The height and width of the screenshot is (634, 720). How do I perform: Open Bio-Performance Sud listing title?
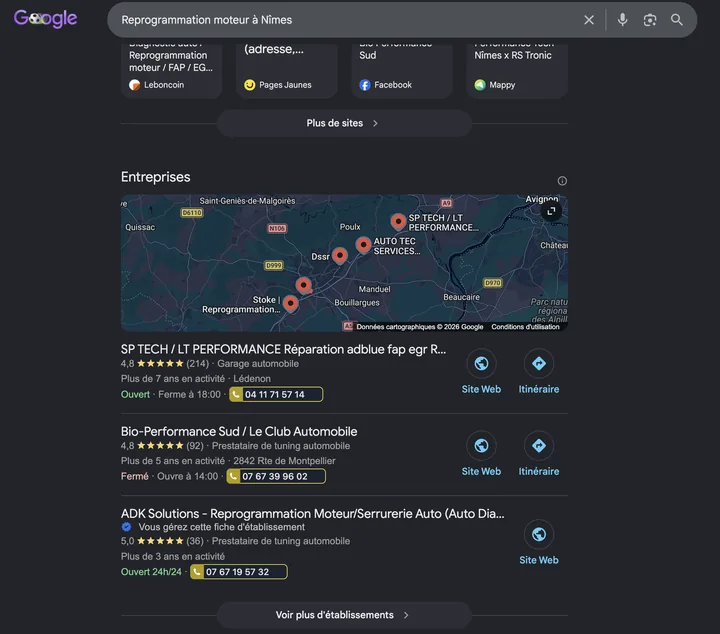tap(239, 432)
